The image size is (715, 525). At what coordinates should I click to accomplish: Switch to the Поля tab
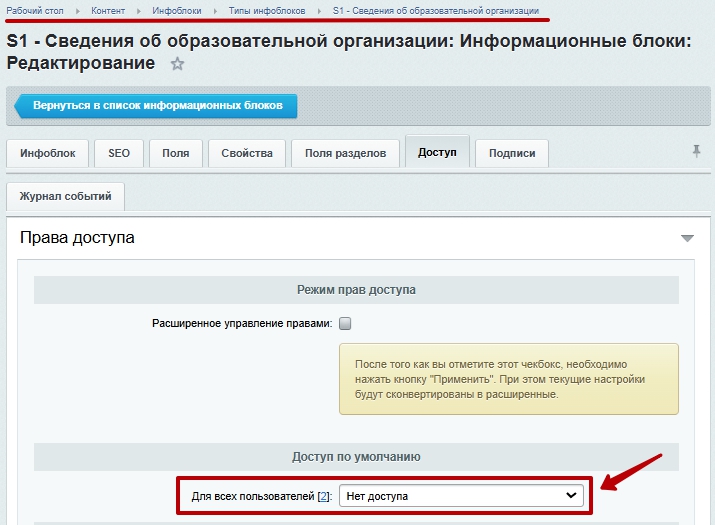click(x=176, y=153)
